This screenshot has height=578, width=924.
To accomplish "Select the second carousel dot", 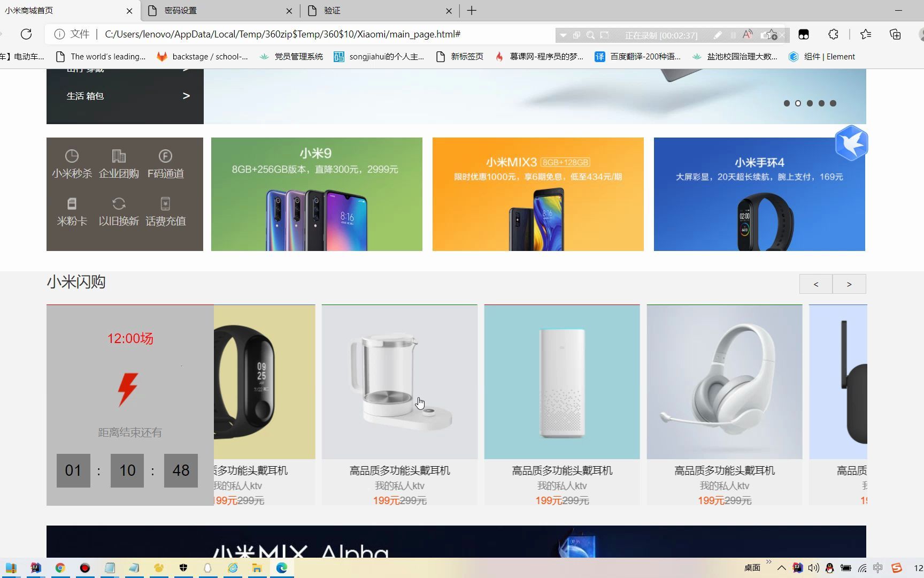I will pyautogui.click(x=798, y=103).
